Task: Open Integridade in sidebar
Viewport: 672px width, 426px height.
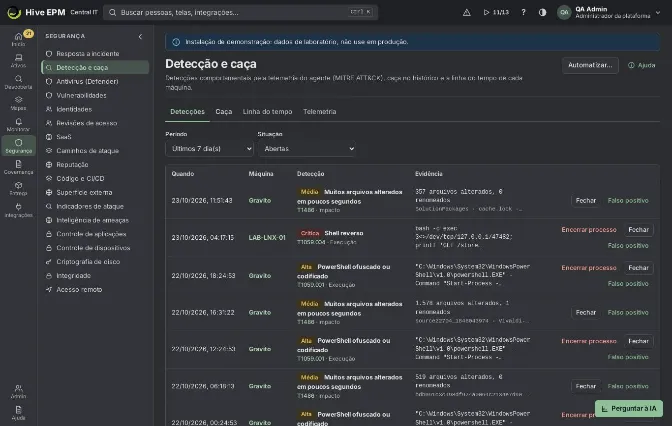Action: [95, 276]
